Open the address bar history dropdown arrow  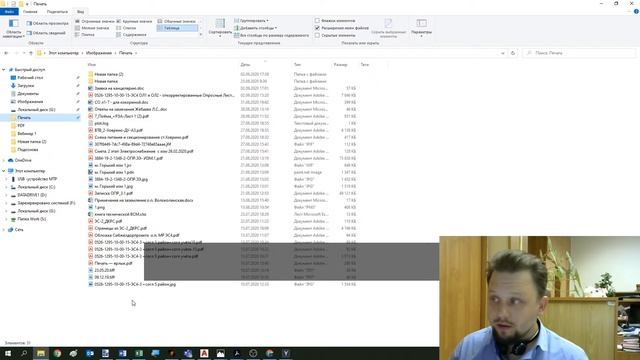click(x=502, y=53)
